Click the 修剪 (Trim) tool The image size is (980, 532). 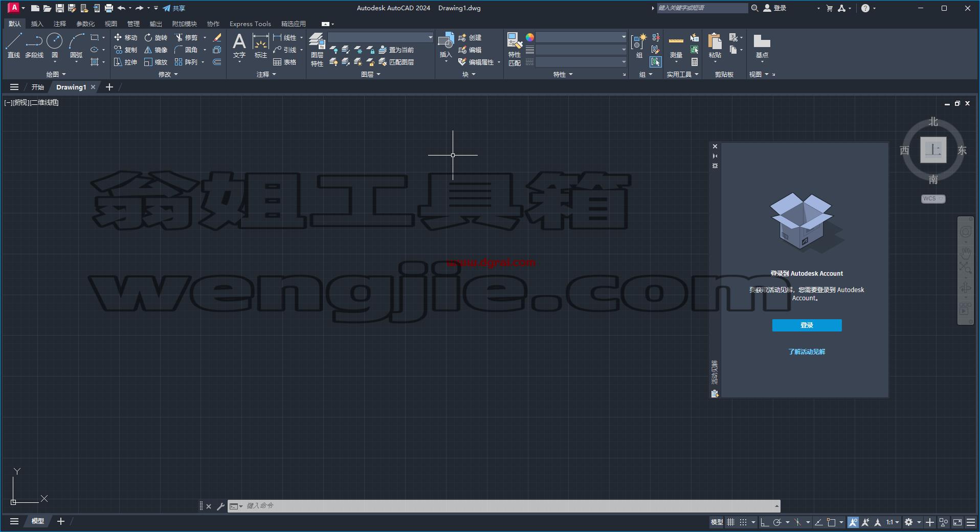pyautogui.click(x=186, y=37)
